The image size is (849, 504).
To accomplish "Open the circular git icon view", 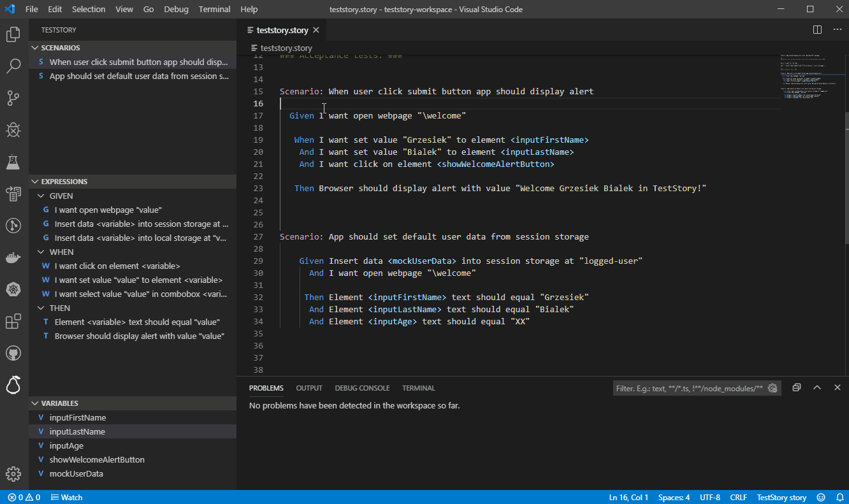I will tap(13, 226).
